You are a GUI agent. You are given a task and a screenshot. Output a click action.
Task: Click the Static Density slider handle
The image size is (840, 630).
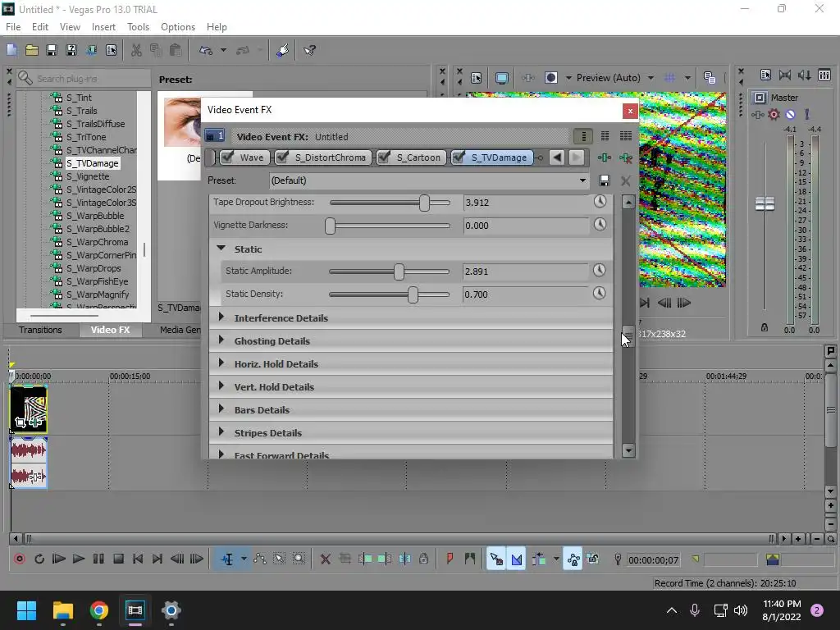(413, 294)
